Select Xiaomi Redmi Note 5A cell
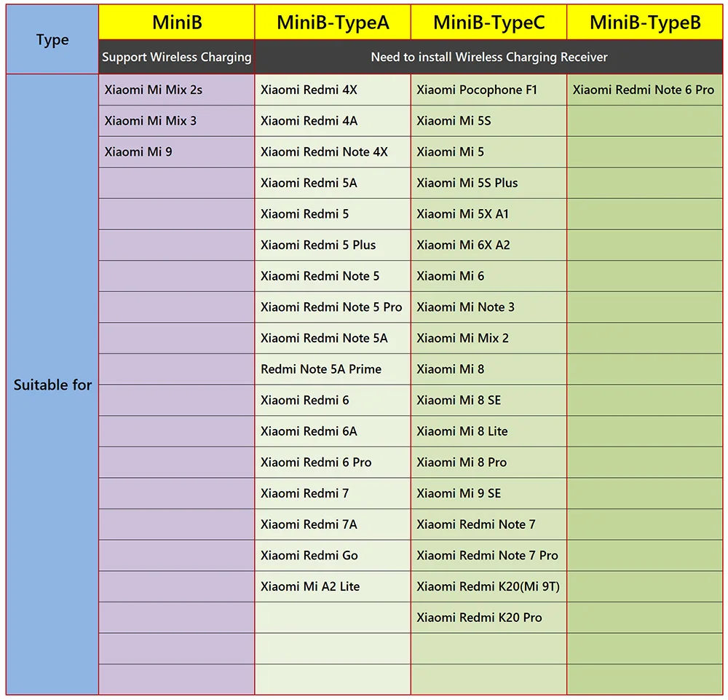Viewport: 728px width, 700px height. (333, 338)
